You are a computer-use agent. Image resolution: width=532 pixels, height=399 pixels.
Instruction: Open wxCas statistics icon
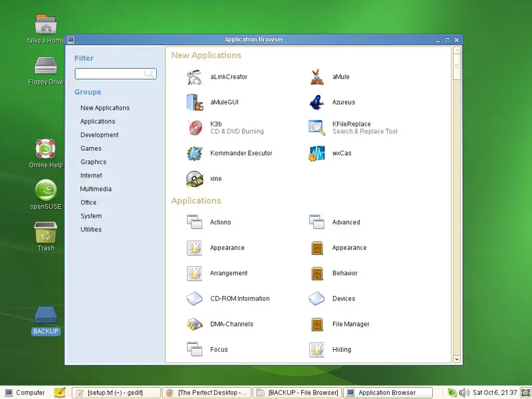[x=317, y=154]
